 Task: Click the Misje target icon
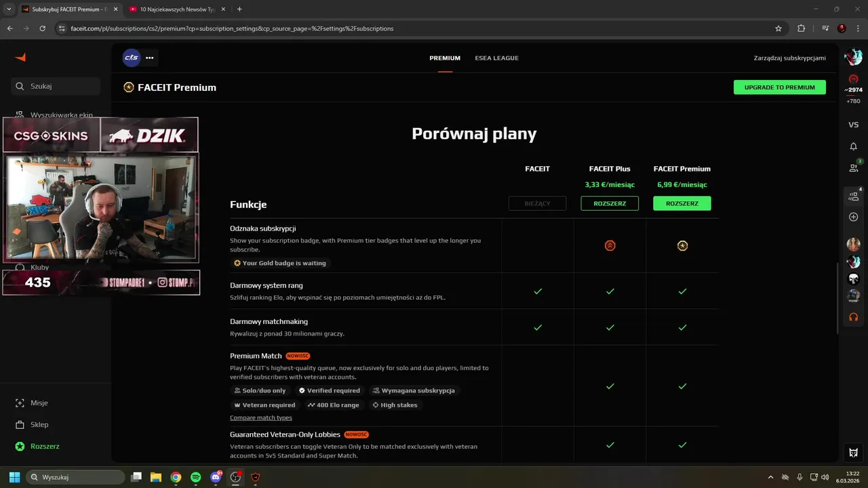coord(20,403)
